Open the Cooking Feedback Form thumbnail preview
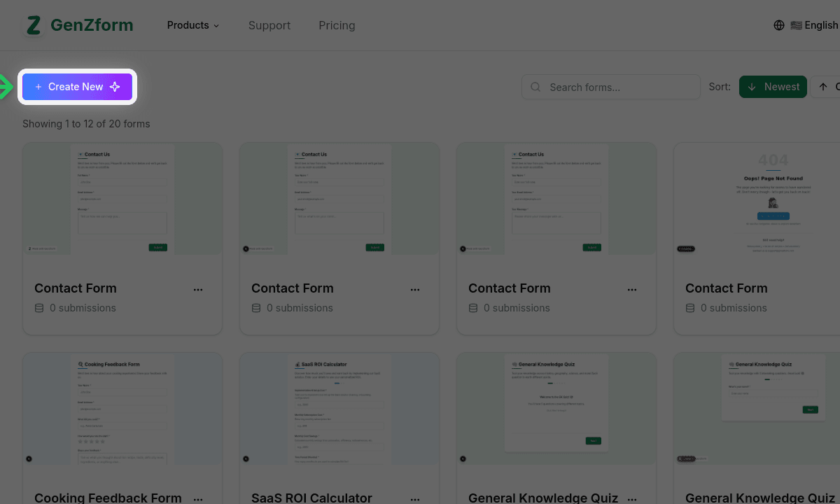Image resolution: width=840 pixels, height=504 pixels. [122, 408]
